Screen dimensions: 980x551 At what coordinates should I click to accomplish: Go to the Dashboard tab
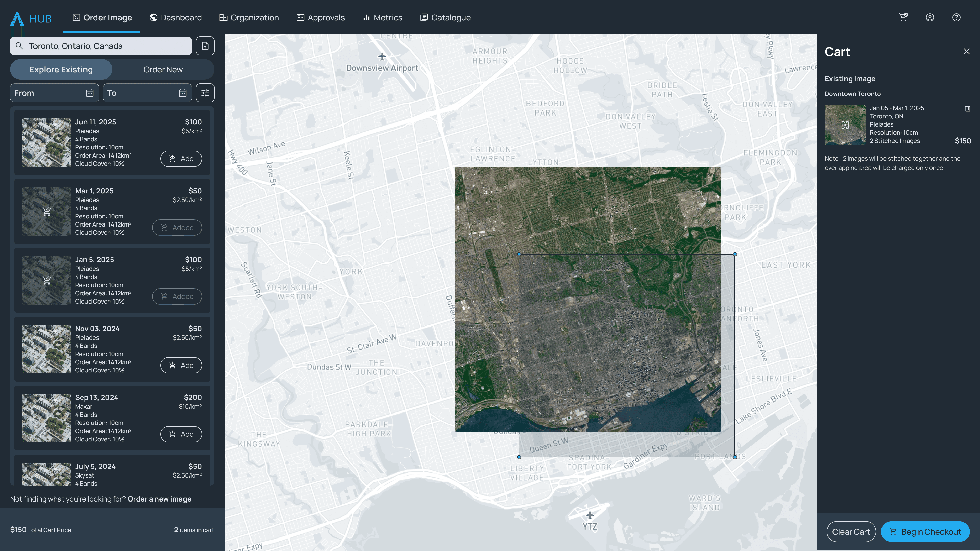click(x=176, y=18)
